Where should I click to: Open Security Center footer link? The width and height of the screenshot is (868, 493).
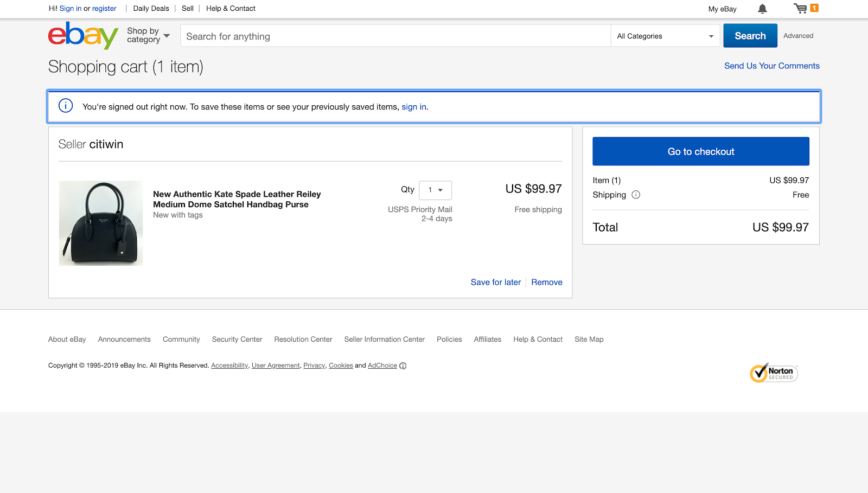[237, 340]
